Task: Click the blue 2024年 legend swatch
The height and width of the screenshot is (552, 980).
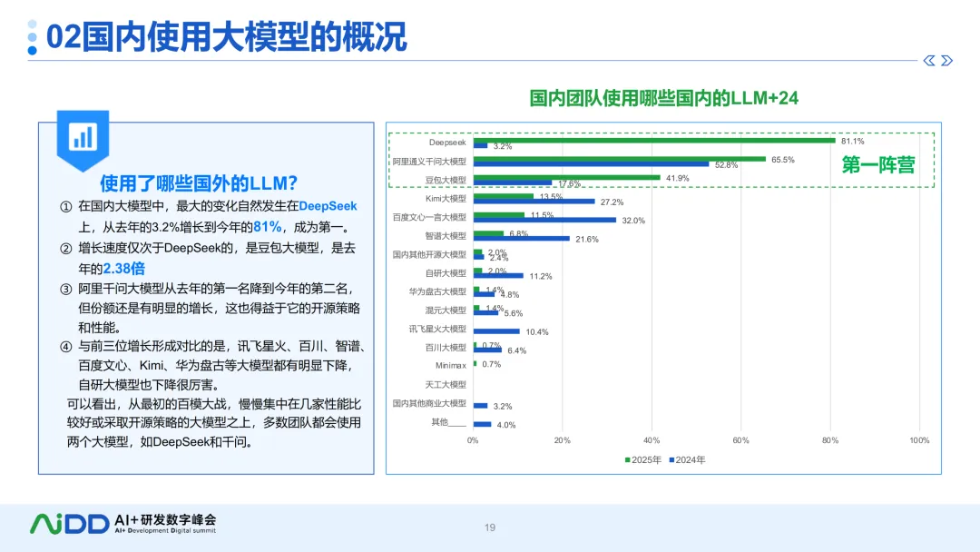Action: pos(671,460)
